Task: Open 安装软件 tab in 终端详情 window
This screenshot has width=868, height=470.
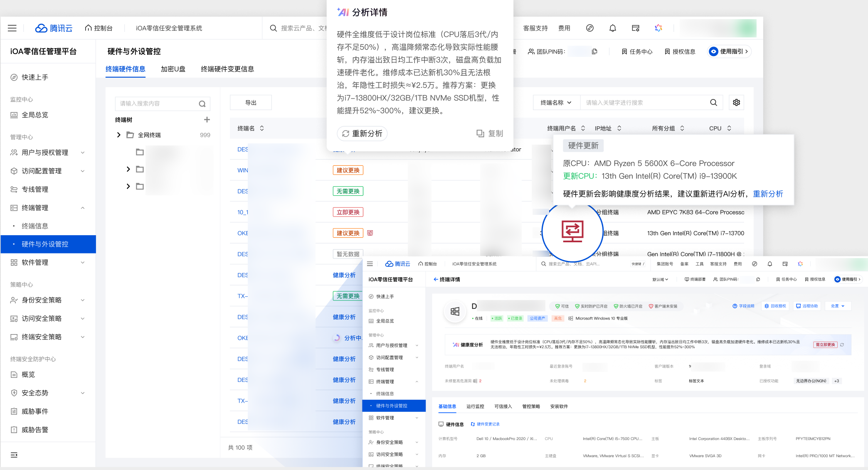Action: tap(559, 406)
